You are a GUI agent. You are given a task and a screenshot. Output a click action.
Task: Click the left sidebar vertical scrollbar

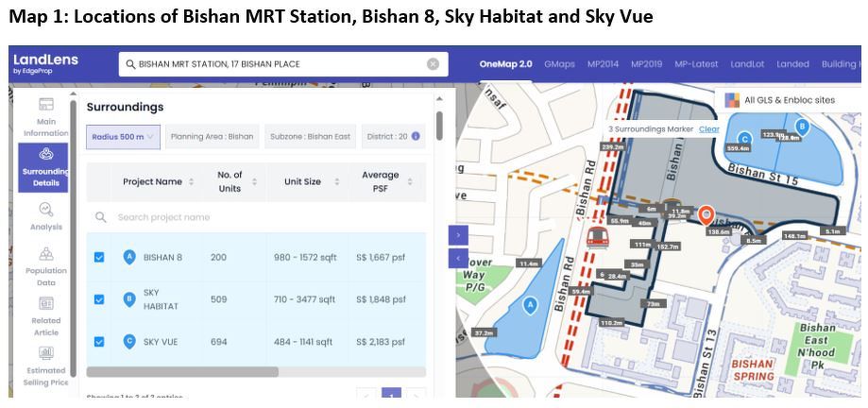point(73,238)
